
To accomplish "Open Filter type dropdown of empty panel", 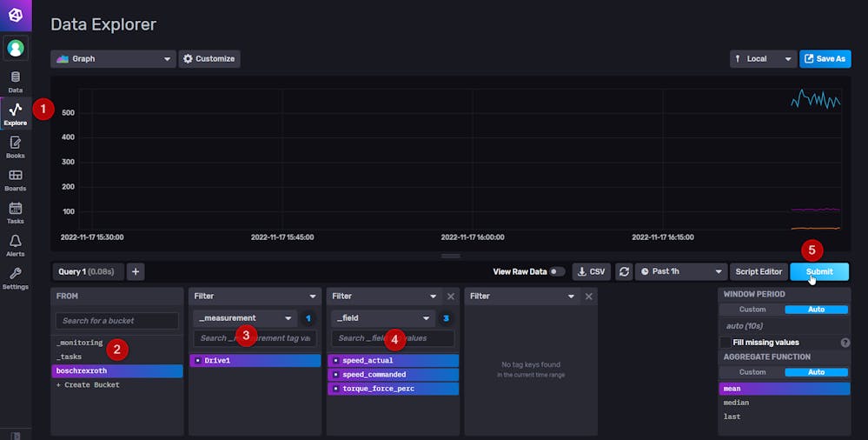I will [522, 297].
